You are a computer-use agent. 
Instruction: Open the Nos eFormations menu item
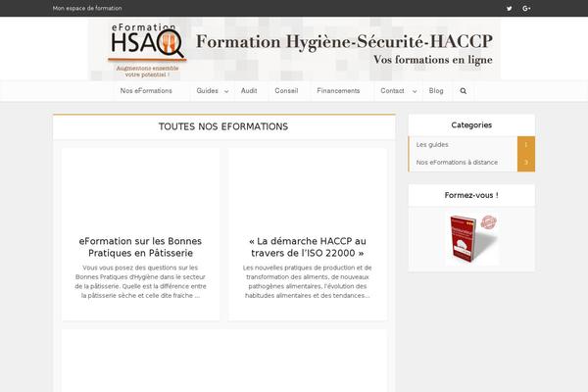146,91
